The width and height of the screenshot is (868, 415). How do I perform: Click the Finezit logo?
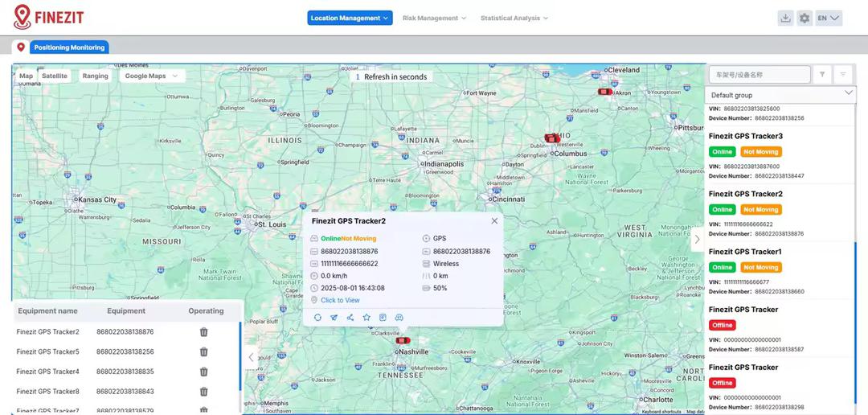[x=49, y=17]
